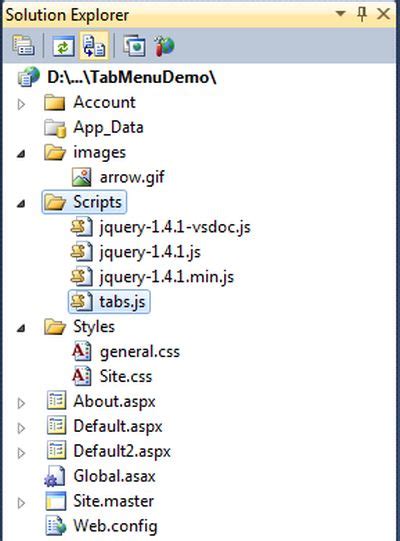The width and height of the screenshot is (400, 541).
Task: Collapse the images folder arrow
Action: click(21, 154)
